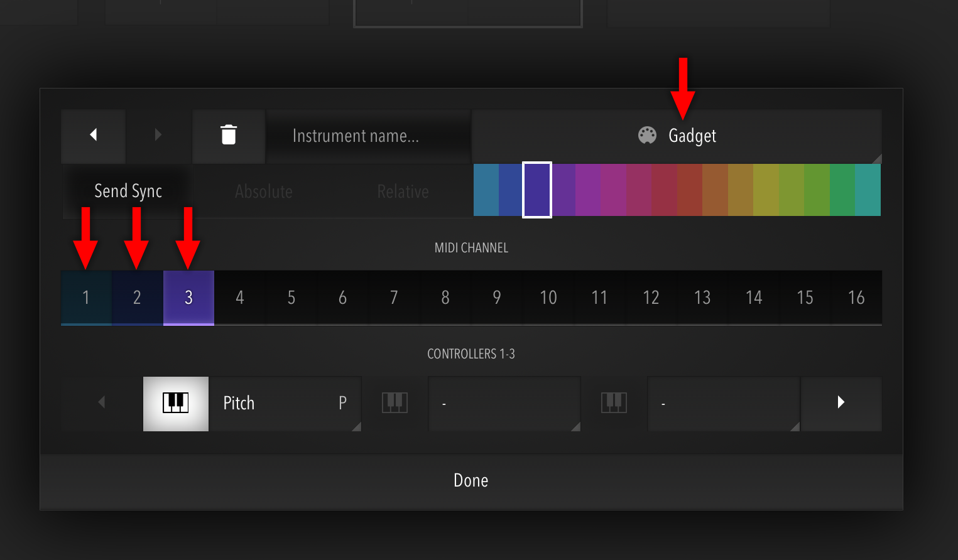Pick the second swatch in the color strip
Image resolution: width=958 pixels, height=560 pixels.
point(511,190)
